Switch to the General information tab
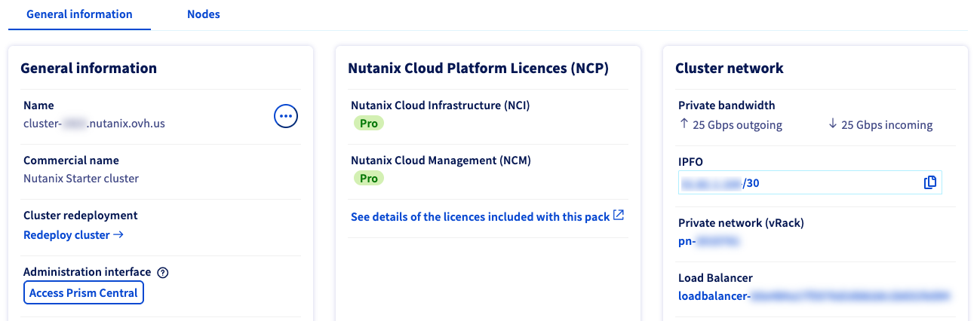Image resolution: width=980 pixels, height=321 pixels. [x=79, y=14]
